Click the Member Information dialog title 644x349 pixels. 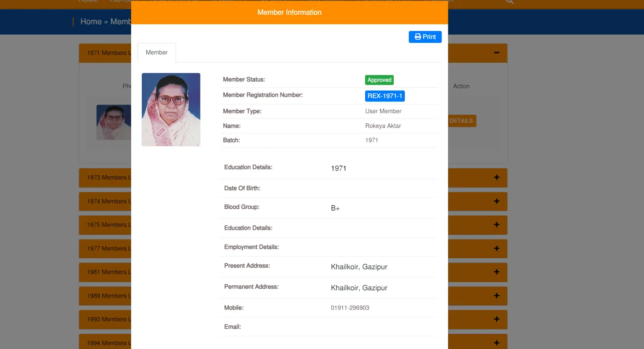tap(289, 12)
